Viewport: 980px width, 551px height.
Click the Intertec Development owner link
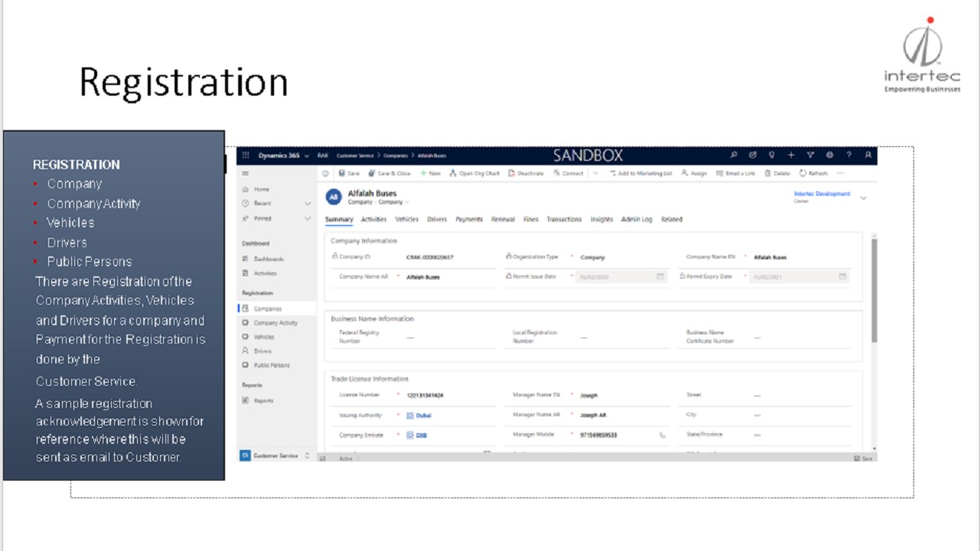(x=822, y=194)
